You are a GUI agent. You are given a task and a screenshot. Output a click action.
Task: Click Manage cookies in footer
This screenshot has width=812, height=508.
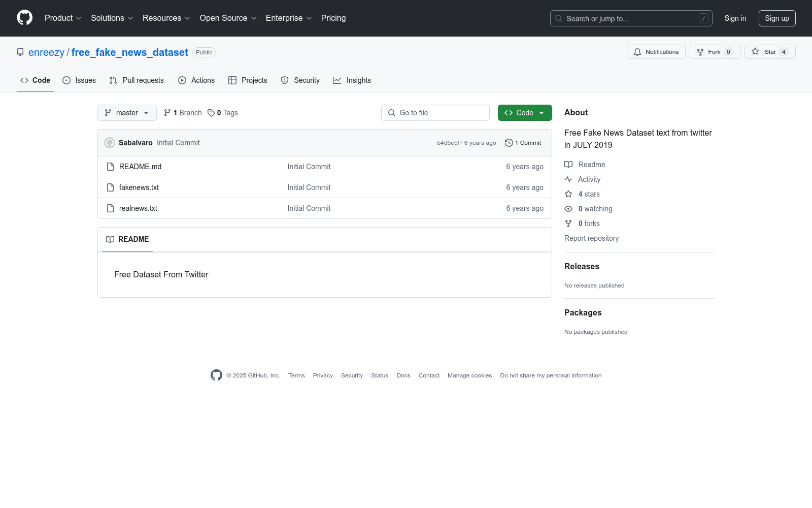pyautogui.click(x=469, y=375)
